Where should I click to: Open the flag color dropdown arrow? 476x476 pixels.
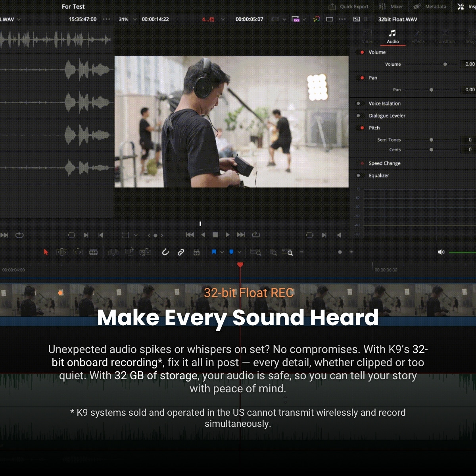pos(222,252)
